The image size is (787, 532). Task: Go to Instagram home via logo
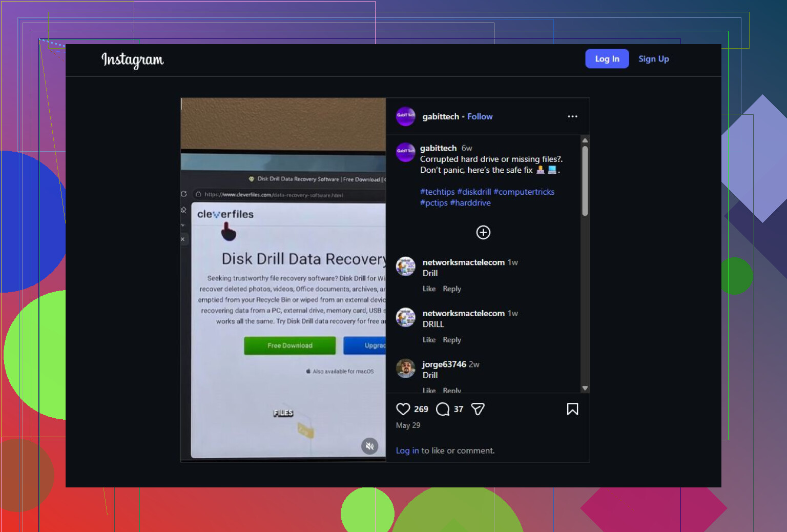(x=133, y=60)
